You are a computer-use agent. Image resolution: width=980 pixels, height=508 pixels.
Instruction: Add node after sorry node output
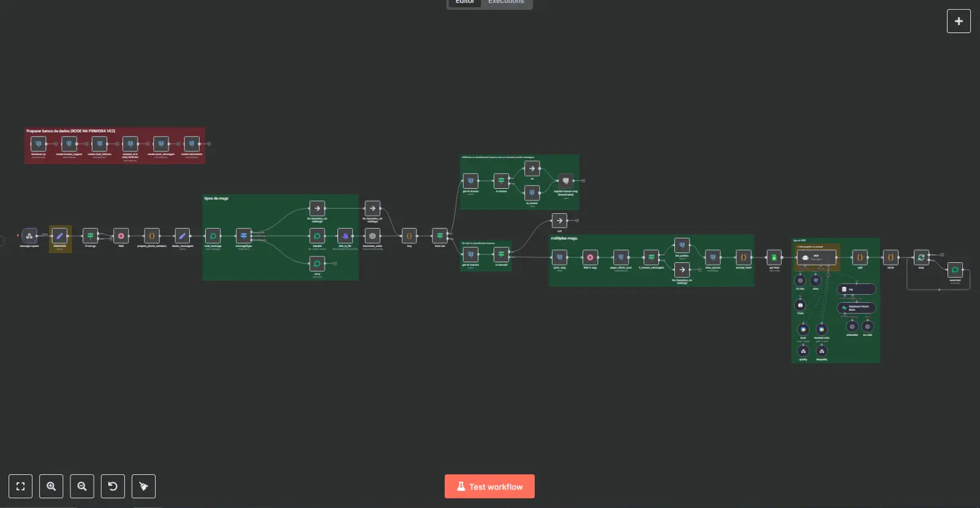(334, 263)
